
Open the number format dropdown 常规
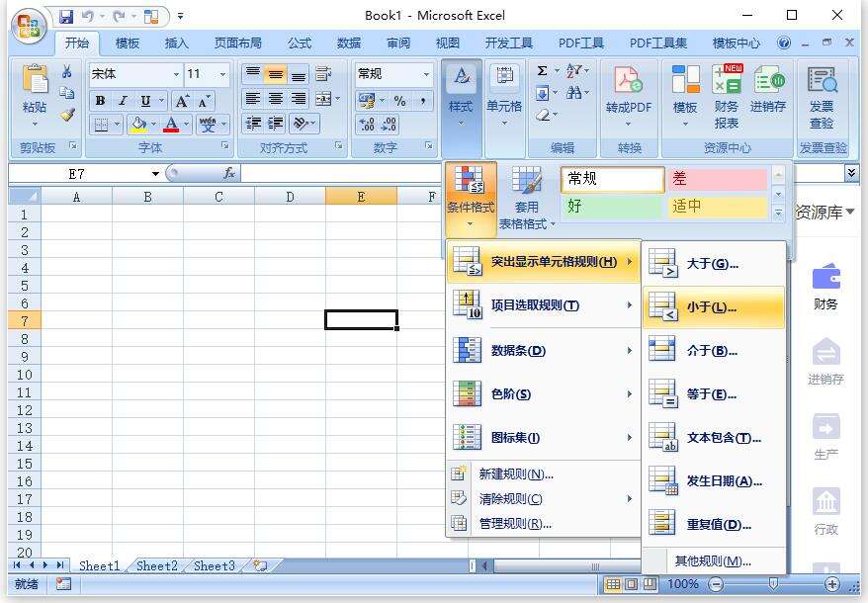click(x=426, y=73)
